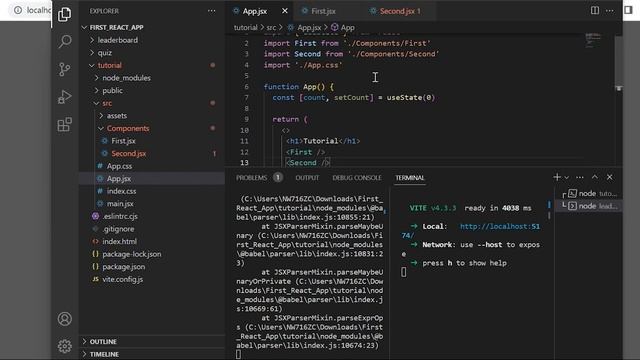Expand the public folder

pos(112,91)
